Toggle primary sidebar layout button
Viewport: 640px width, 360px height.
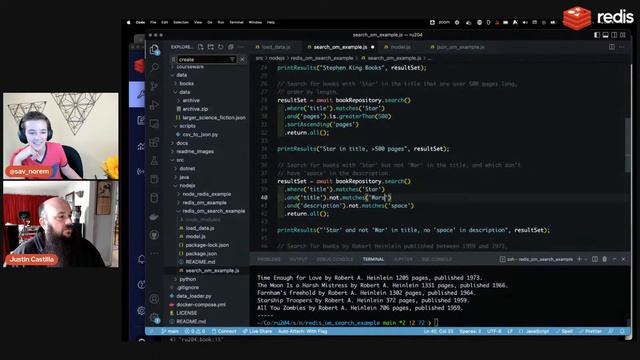597,35
